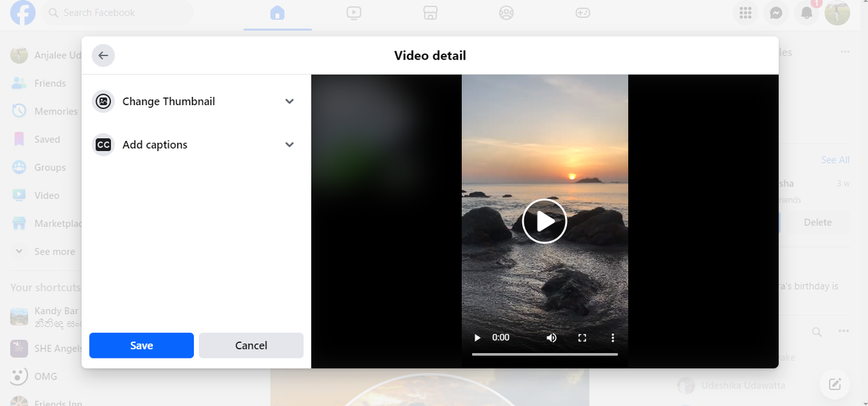Open the contacts three-dot options
868x406 pixels.
pos(844,331)
